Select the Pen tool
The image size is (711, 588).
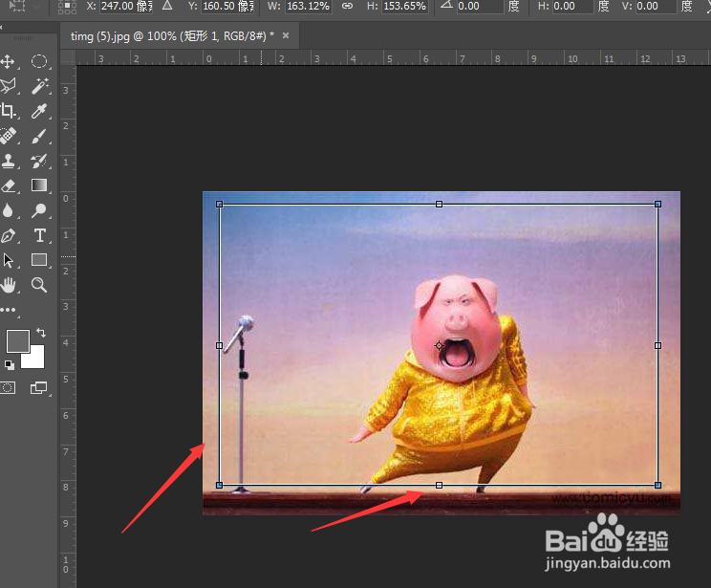[x=8, y=235]
